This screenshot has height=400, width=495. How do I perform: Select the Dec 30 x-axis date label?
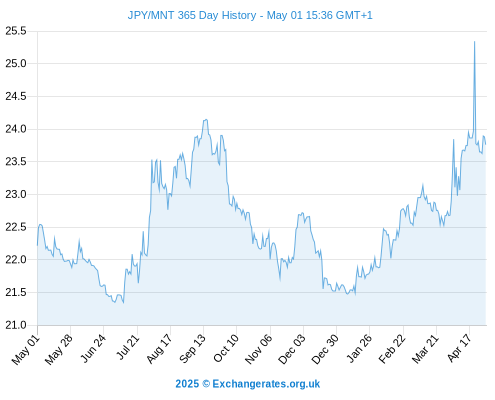pos(325,349)
